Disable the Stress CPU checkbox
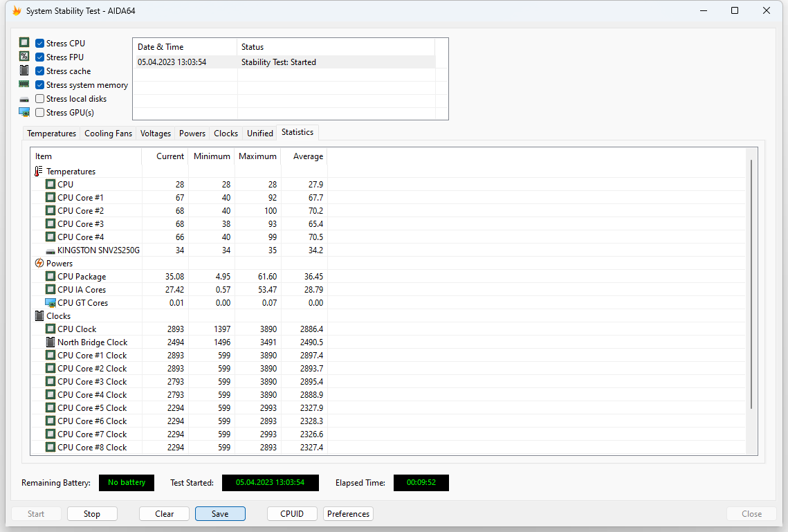Viewport: 788px width, 532px height. click(39, 42)
